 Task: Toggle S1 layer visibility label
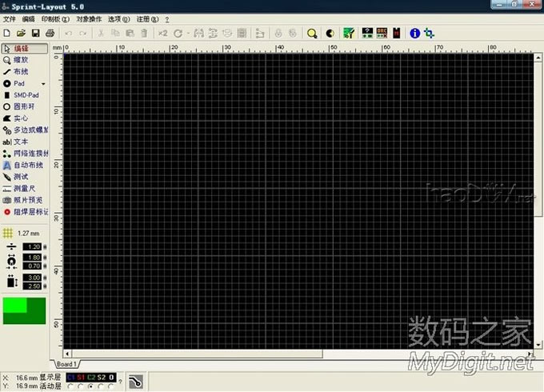81,377
